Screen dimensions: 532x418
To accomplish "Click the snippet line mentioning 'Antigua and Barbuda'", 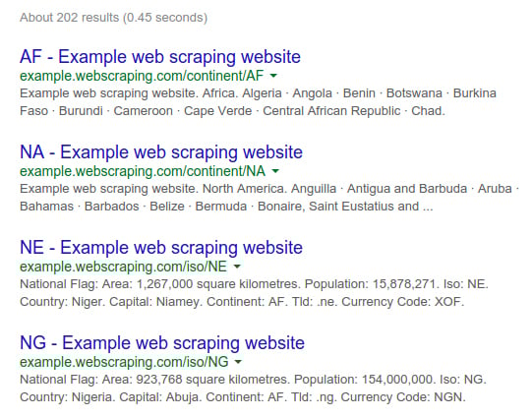I will tap(269, 189).
